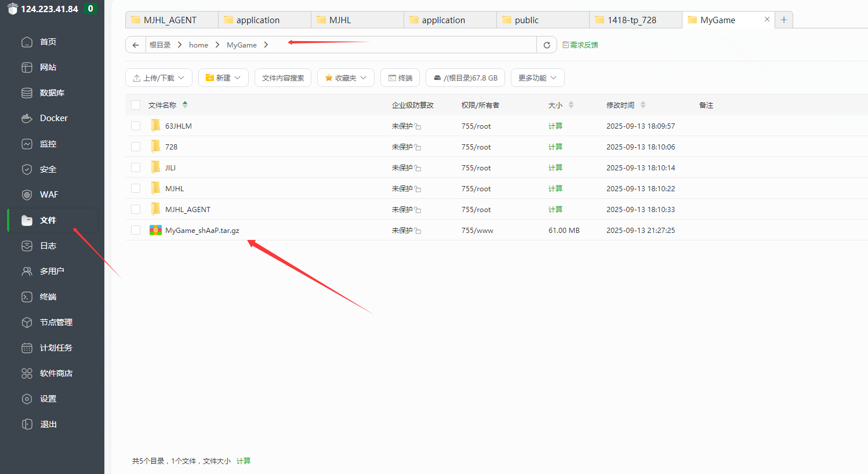868x474 pixels.
Task: Check the box for folder MJHL_AGENT
Action: 136,209
